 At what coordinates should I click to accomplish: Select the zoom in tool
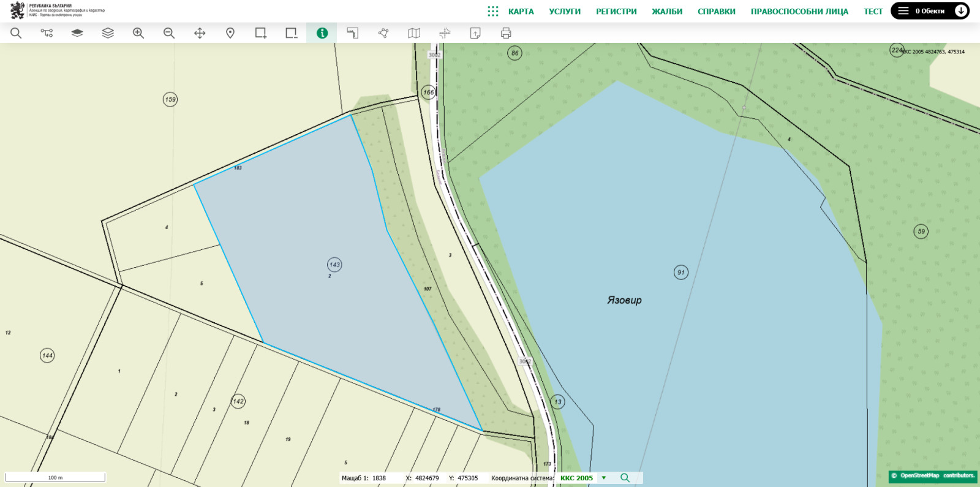[138, 33]
